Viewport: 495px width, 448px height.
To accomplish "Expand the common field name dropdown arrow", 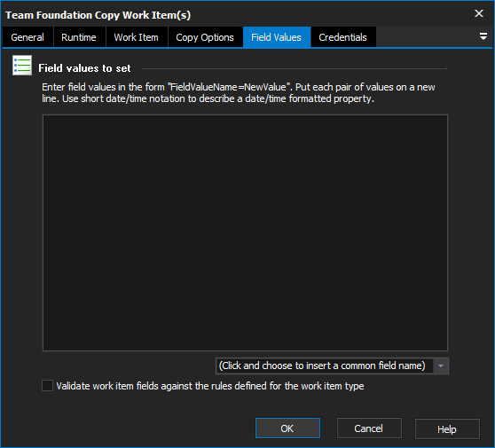I will (441, 365).
